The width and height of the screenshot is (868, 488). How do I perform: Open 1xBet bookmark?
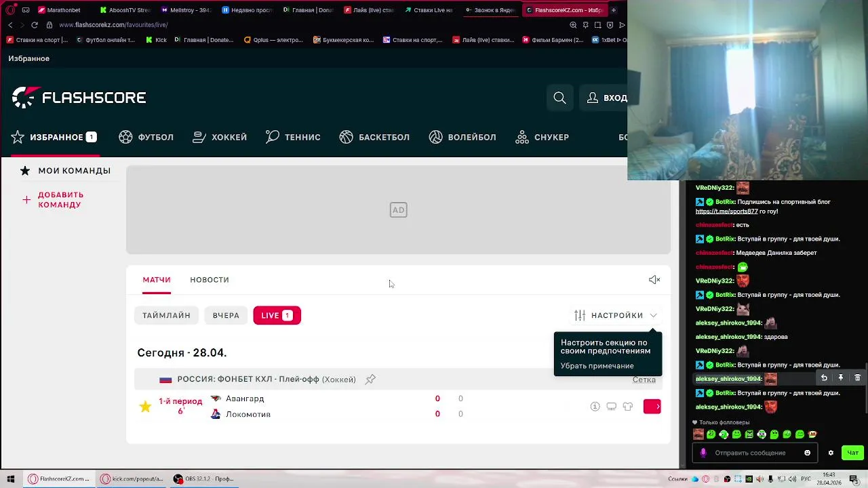click(608, 40)
